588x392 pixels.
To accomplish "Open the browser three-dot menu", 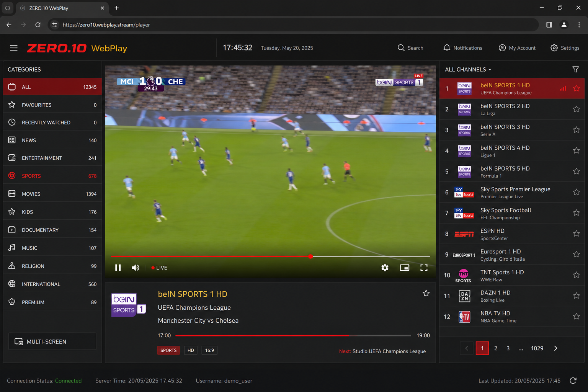I will click(x=579, y=25).
